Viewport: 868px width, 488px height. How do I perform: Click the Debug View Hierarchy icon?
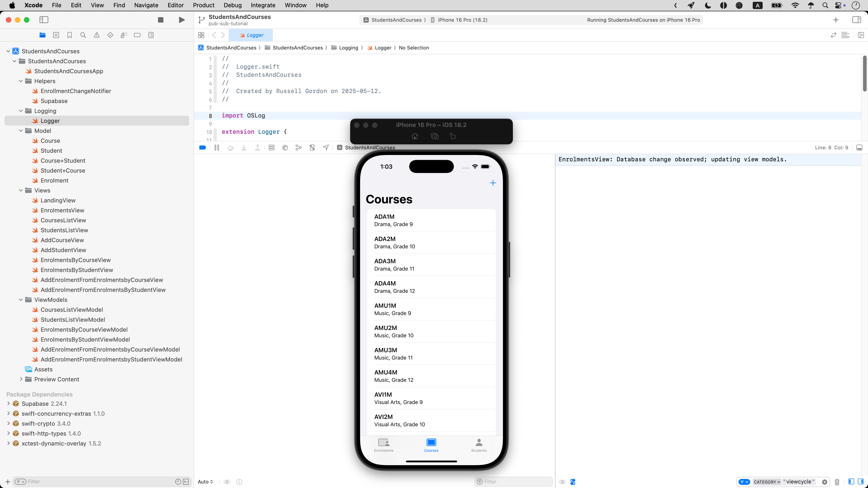tap(285, 148)
